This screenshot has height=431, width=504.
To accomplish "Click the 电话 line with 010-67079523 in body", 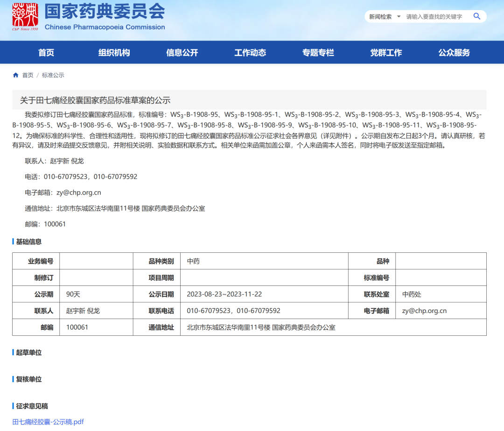I will point(81,177).
